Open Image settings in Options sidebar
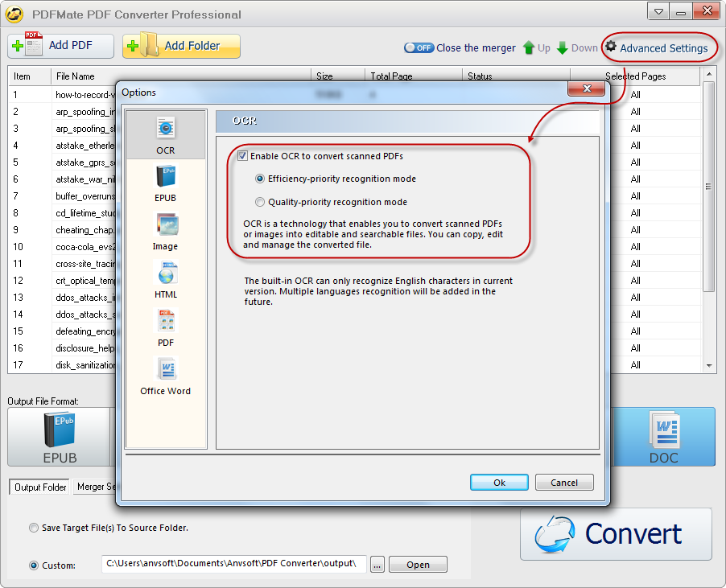Image resolution: width=726 pixels, height=588 pixels. (165, 232)
